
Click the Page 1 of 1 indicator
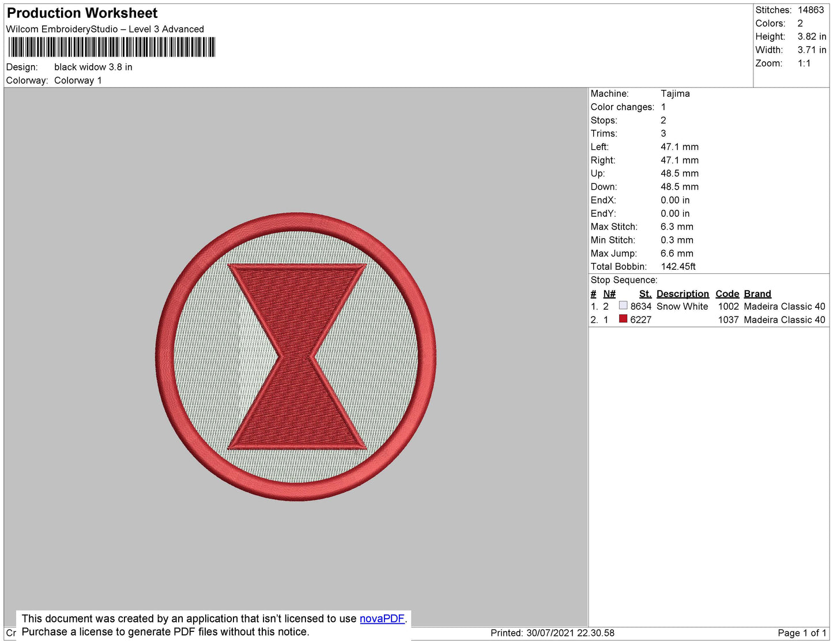[x=802, y=633]
